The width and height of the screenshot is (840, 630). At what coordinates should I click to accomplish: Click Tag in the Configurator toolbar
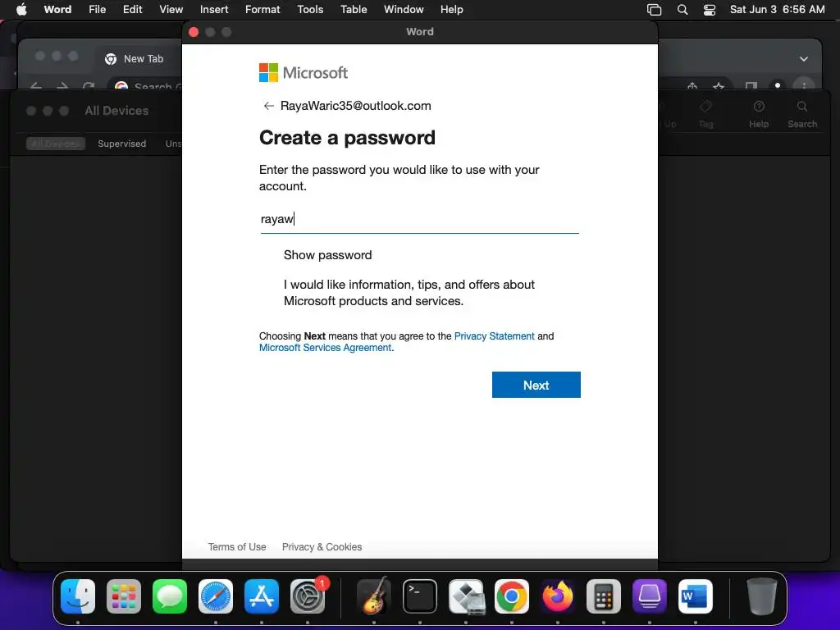tap(705, 114)
